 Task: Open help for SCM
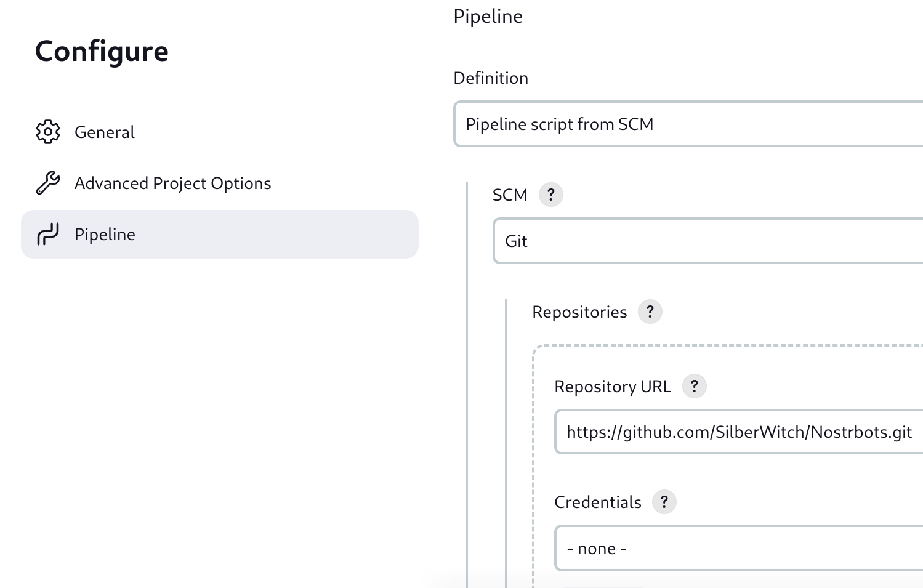click(x=551, y=195)
